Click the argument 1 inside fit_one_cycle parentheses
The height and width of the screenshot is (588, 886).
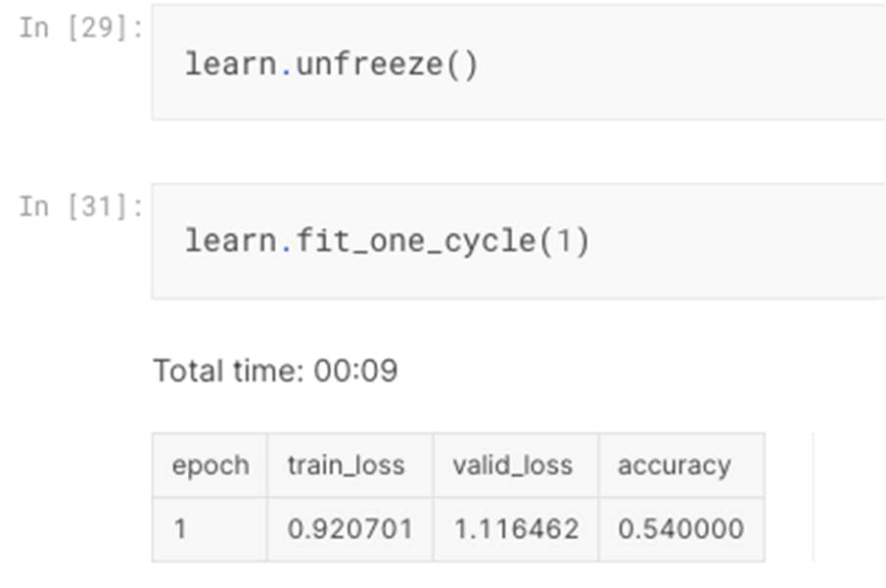point(565,241)
